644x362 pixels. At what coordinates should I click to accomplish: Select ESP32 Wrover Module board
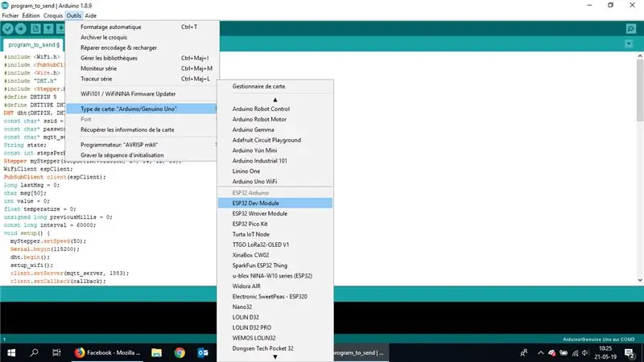pos(275,213)
